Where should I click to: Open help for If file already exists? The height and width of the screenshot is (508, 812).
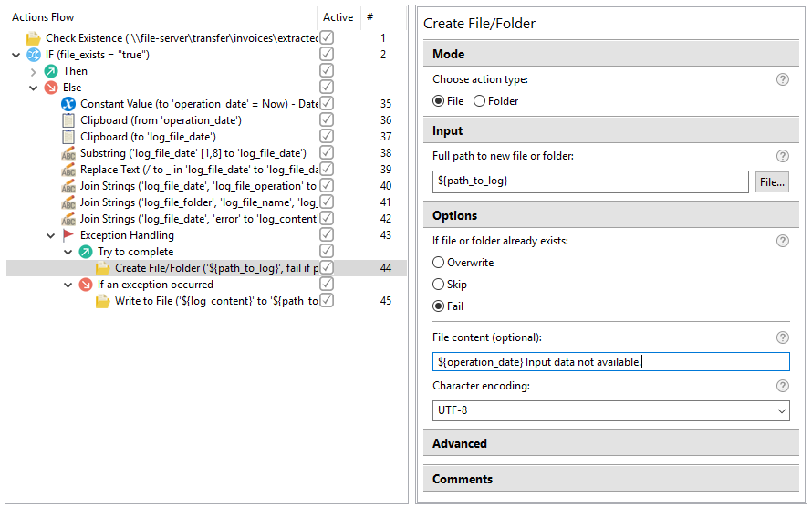[x=783, y=241]
